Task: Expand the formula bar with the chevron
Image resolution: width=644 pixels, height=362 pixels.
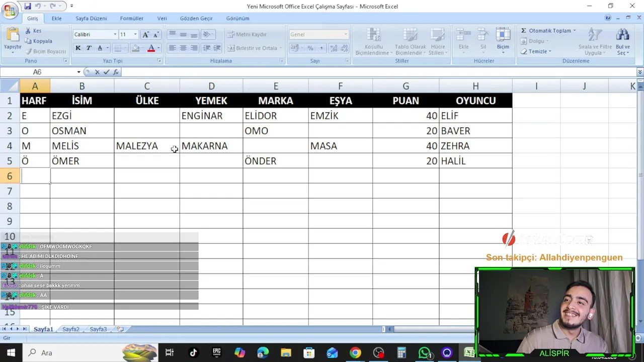Action: pos(640,72)
